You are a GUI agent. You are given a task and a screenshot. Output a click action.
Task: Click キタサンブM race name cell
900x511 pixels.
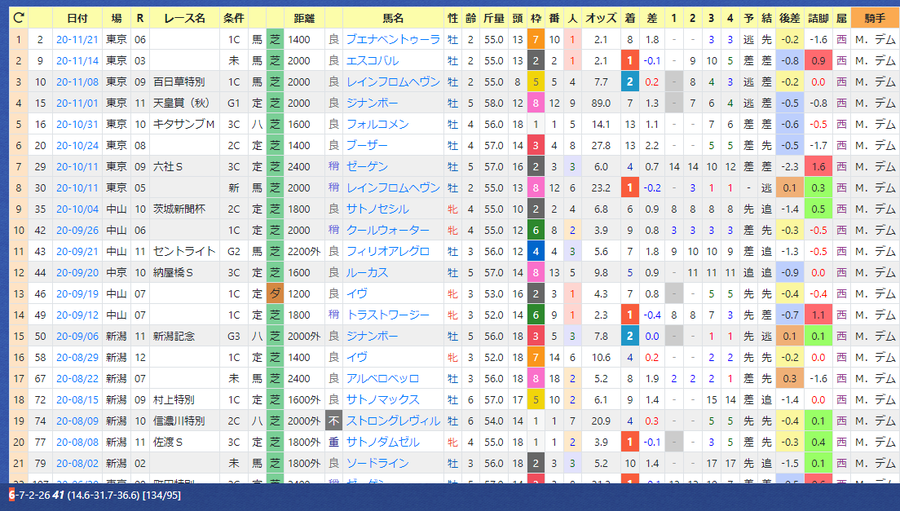pyautogui.click(x=184, y=125)
